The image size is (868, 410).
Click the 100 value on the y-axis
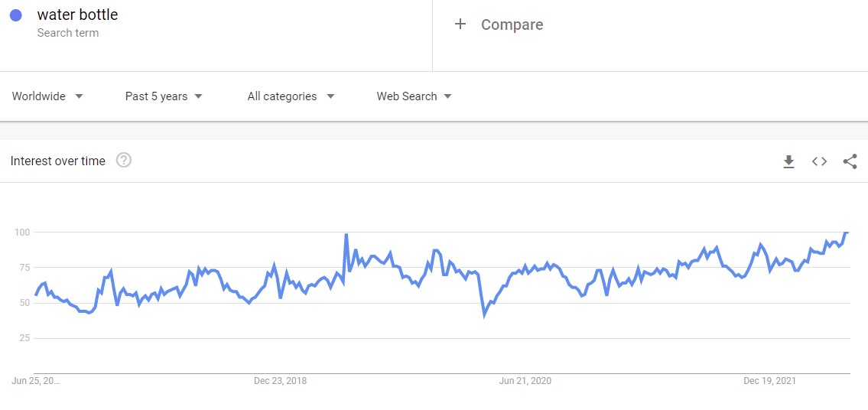(x=21, y=232)
